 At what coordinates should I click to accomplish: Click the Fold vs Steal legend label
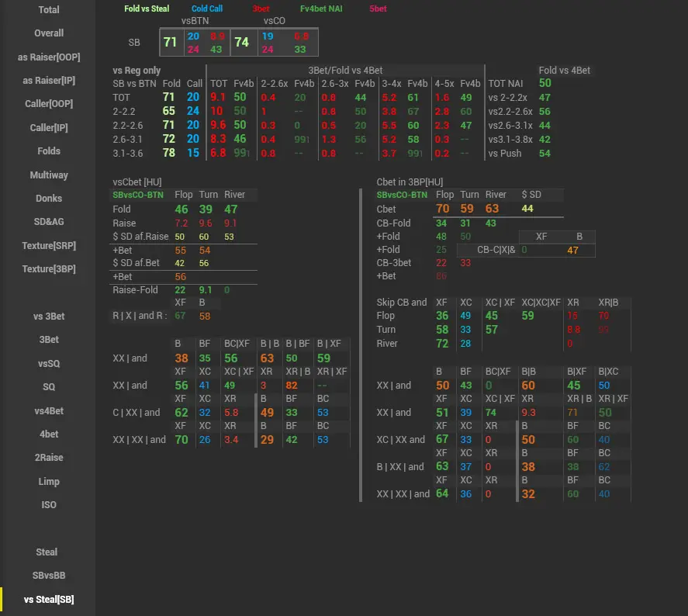coord(147,9)
